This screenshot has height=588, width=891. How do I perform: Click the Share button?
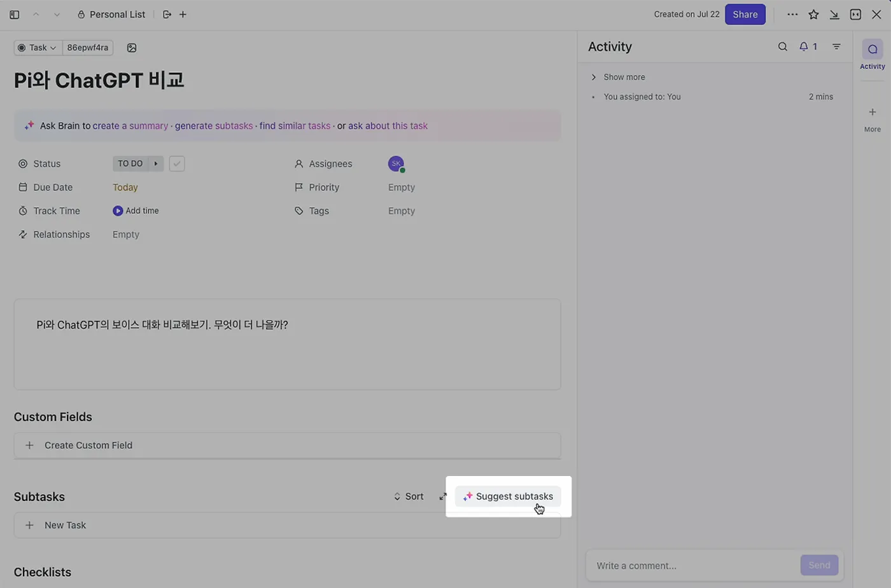[x=745, y=14]
